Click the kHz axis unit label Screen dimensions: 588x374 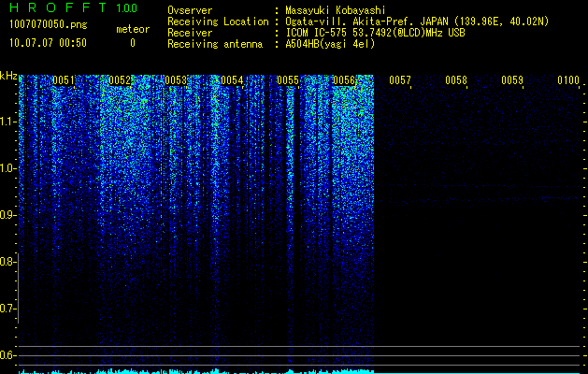pyautogui.click(x=8, y=76)
